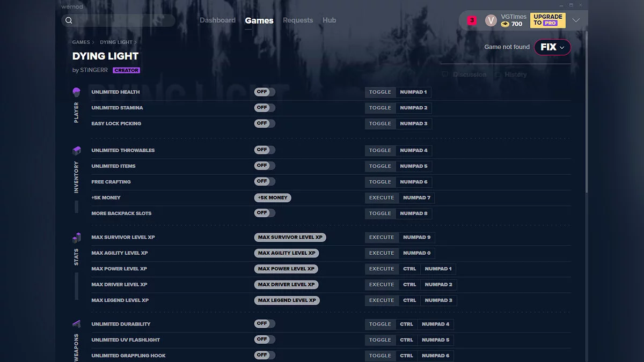Open the Requests tab
Image resolution: width=644 pixels, height=362 pixels.
(298, 20)
